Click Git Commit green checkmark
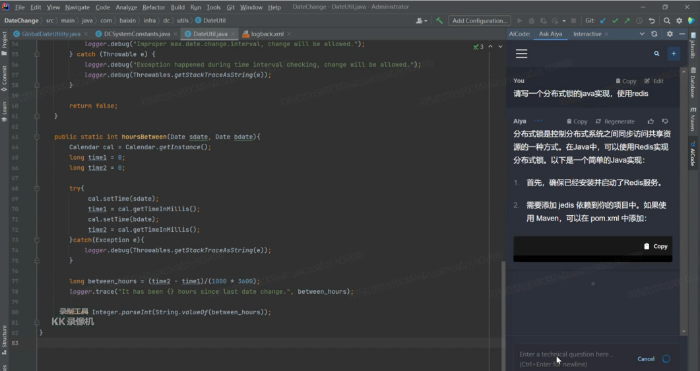700x371 pixels. (x=615, y=21)
